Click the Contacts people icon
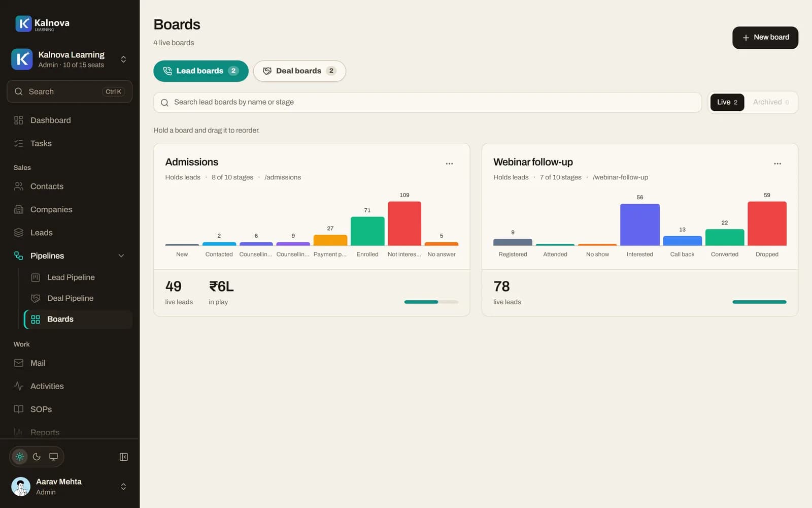 19,186
